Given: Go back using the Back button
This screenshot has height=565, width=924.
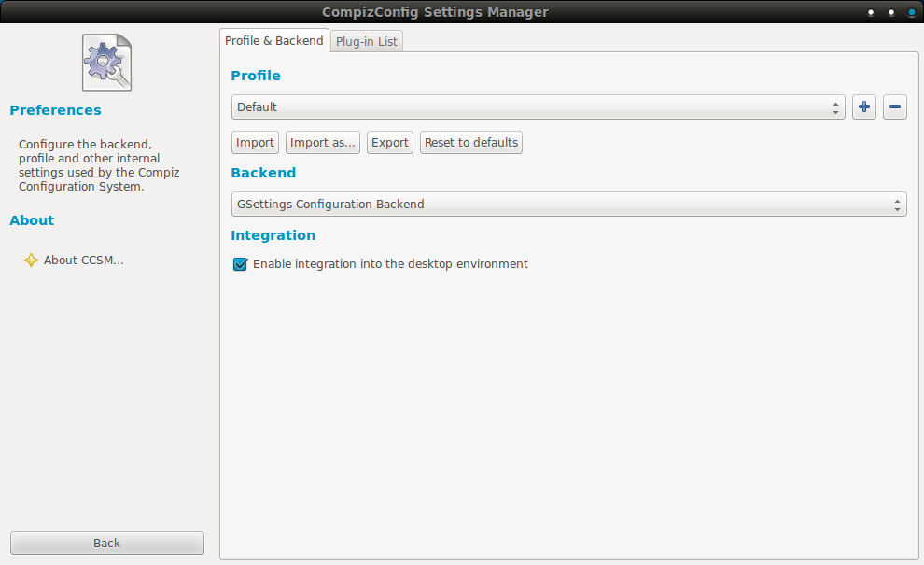Looking at the screenshot, I should coord(107,543).
